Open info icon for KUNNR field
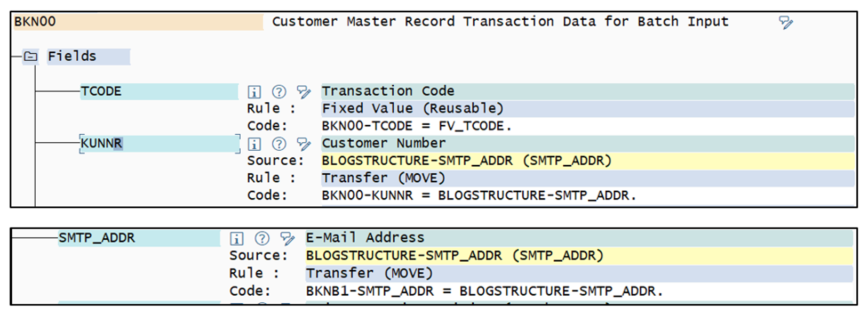Viewport: 868px width, 316px height. point(254,144)
